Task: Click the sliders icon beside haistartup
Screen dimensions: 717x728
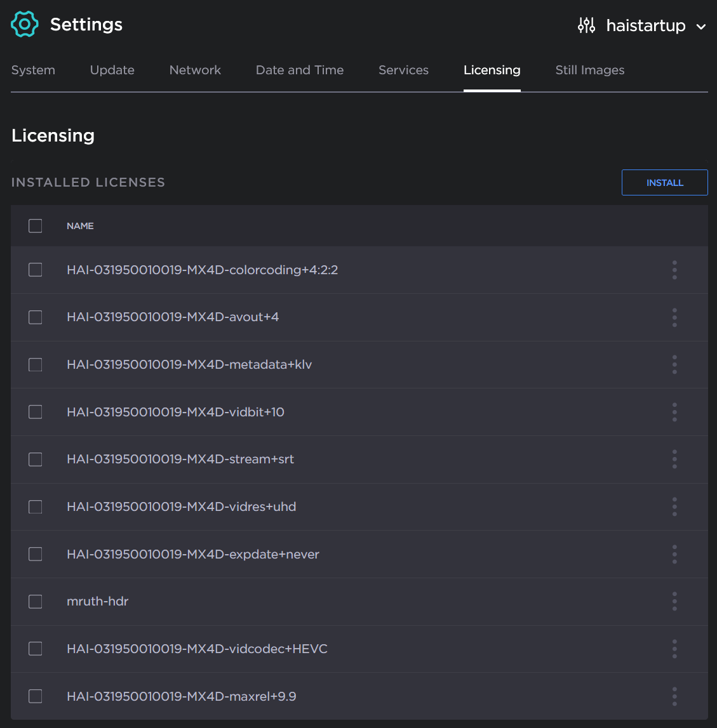Action: tap(586, 25)
